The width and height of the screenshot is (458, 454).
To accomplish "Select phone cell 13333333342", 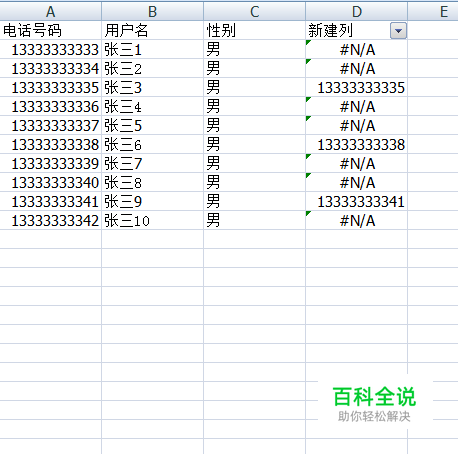I will pos(51,221).
